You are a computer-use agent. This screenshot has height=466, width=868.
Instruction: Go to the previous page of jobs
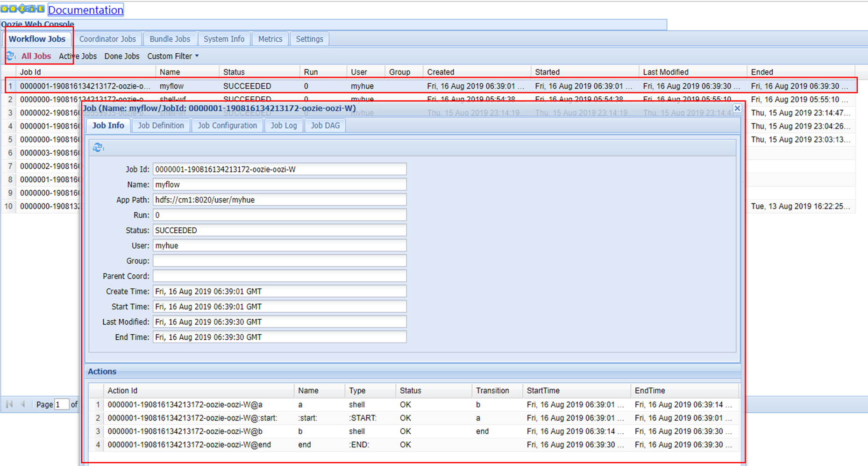[23, 404]
